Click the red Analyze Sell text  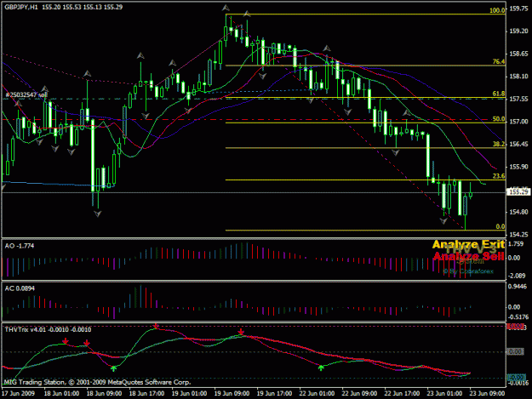pos(468,256)
